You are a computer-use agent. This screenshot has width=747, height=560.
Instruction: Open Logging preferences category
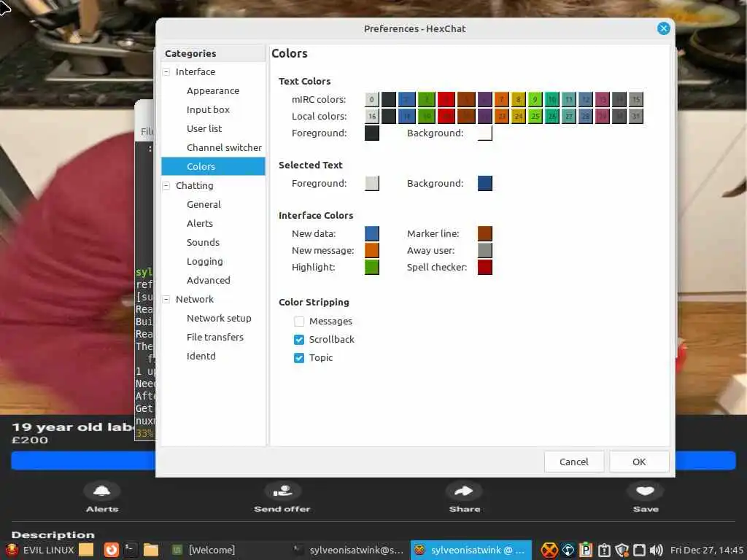pyautogui.click(x=213, y=262)
